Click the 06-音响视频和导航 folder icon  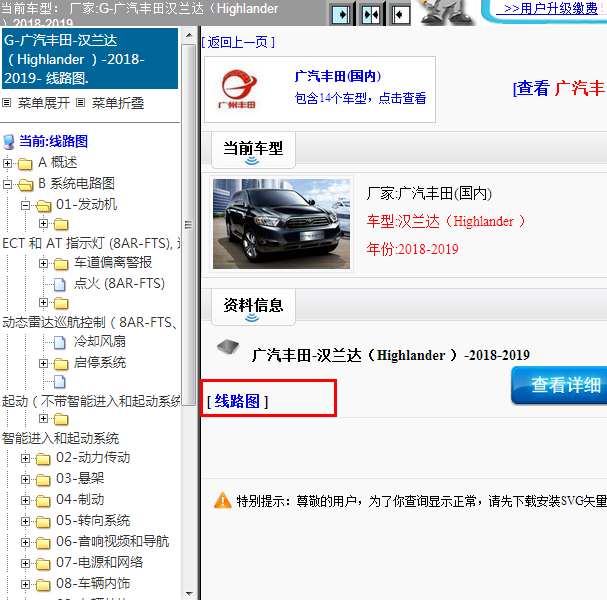click(43, 543)
